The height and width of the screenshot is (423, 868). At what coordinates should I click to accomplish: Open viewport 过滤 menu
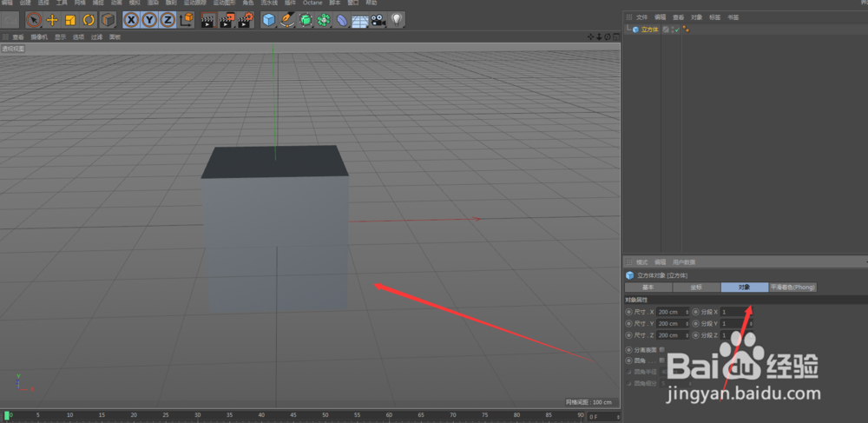(97, 37)
